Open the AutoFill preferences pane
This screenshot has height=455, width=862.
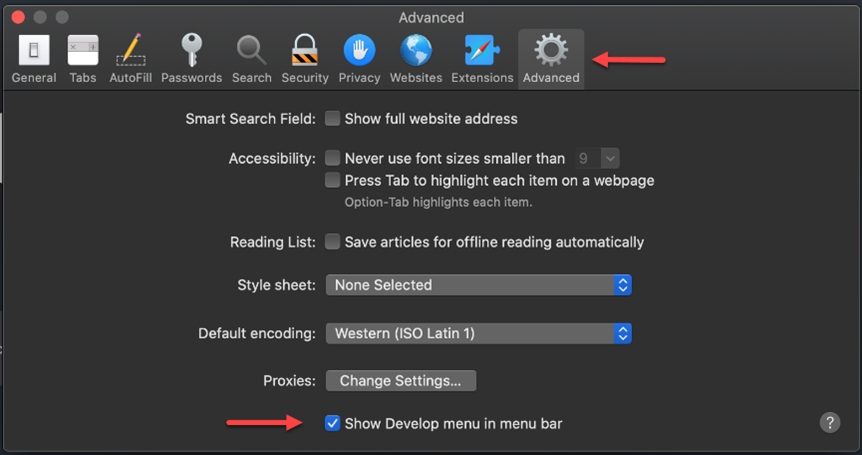[x=131, y=59]
